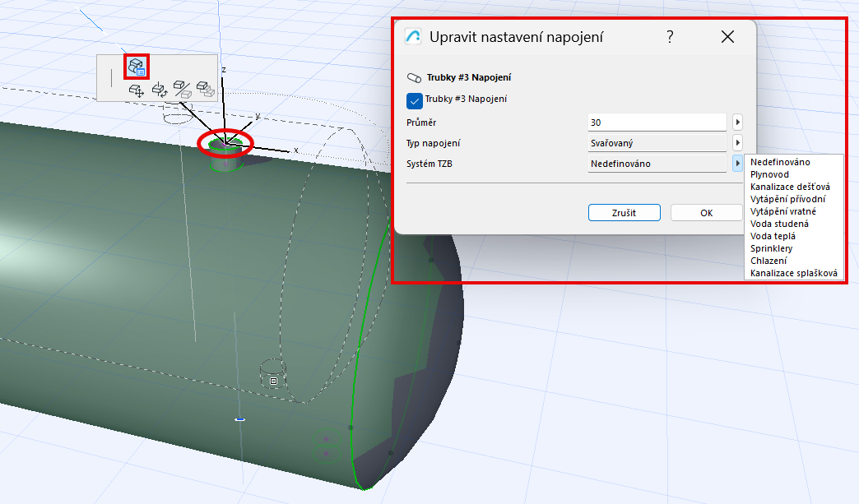This screenshot has width=859, height=504.
Task: Expand the Průměr options arrow
Action: (737, 122)
